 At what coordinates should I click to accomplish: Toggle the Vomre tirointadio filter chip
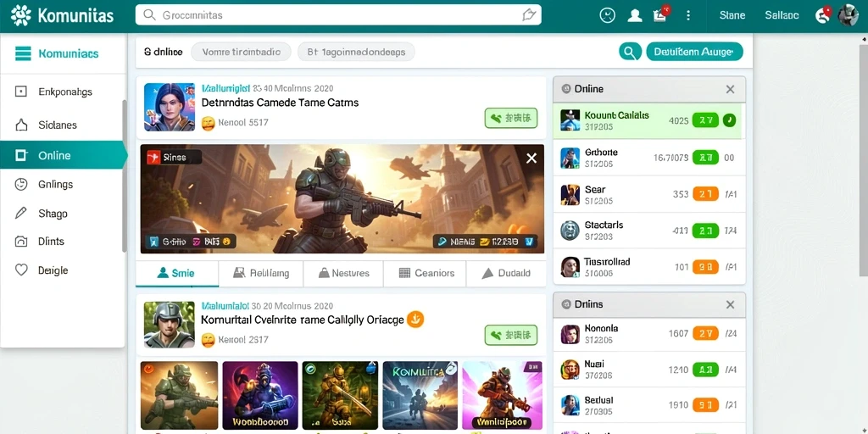240,52
